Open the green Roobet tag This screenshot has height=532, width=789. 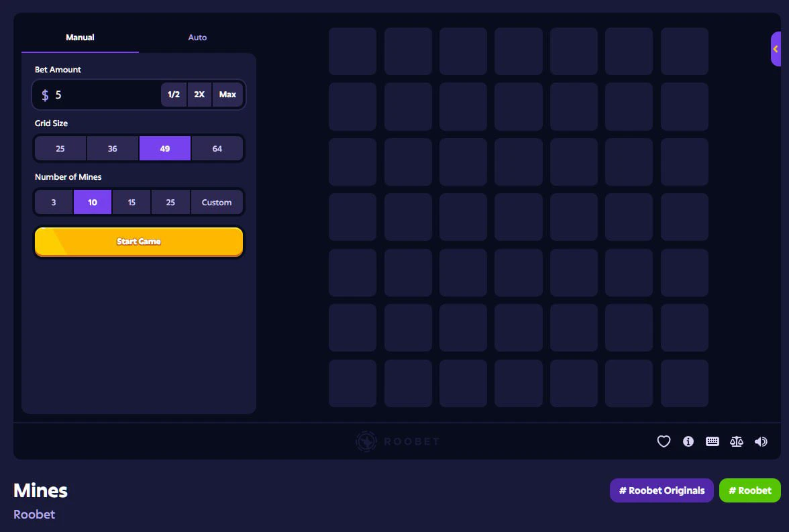[750, 490]
